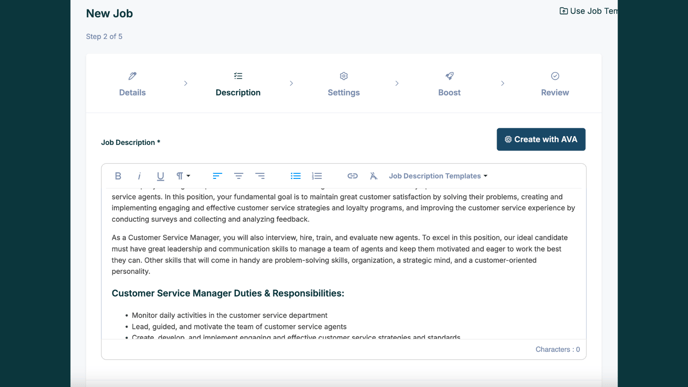Viewport: 688px width, 387px height.
Task: Click the chevron between Settings and Boost
Action: tap(397, 83)
